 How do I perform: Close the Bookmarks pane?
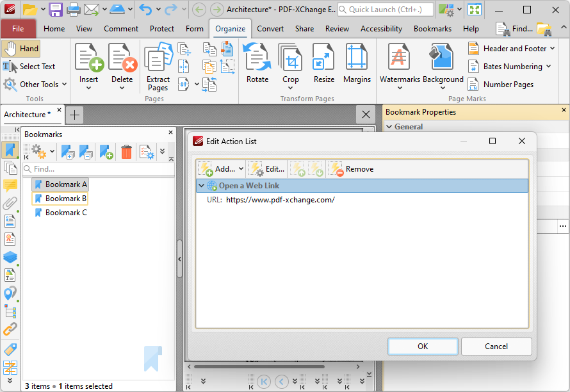click(170, 133)
